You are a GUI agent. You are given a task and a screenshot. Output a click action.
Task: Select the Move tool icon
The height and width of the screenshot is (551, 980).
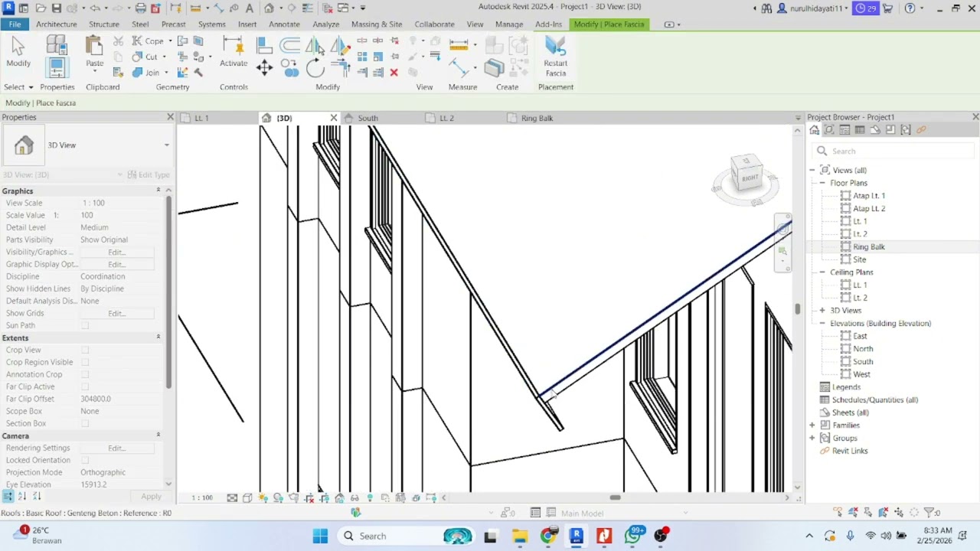[x=264, y=68]
